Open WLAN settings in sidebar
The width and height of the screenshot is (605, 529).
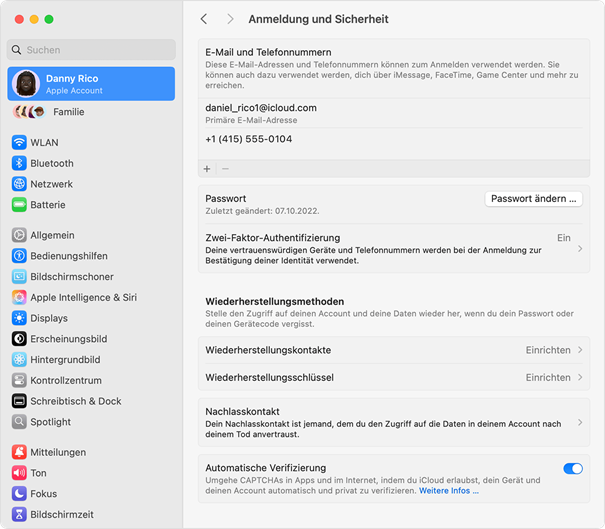tap(91, 142)
